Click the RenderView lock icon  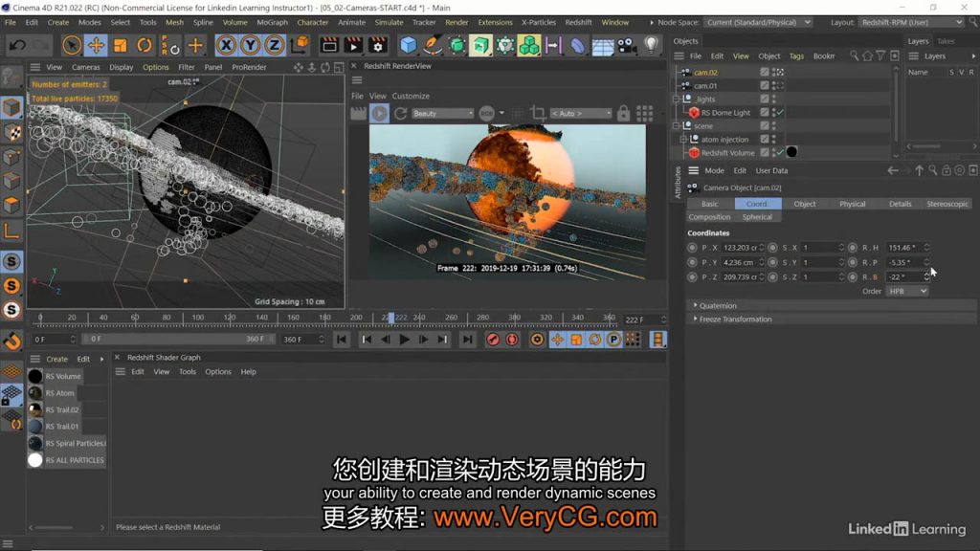pyautogui.click(x=623, y=113)
